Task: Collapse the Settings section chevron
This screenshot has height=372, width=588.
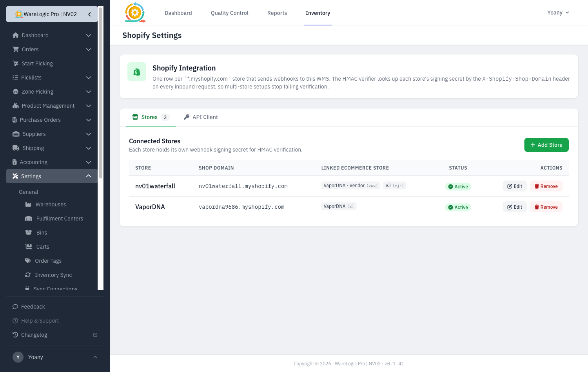Action: pos(89,176)
